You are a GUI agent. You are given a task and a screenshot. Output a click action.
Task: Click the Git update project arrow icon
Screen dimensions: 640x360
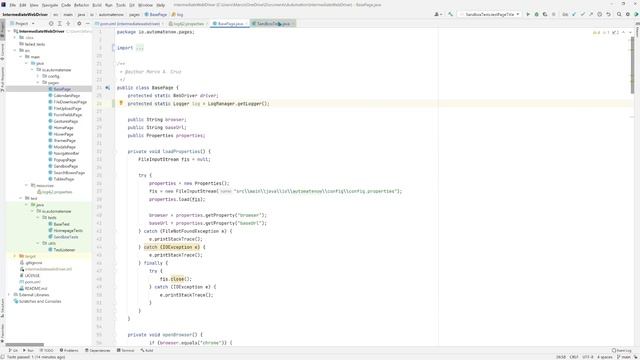(574, 14)
